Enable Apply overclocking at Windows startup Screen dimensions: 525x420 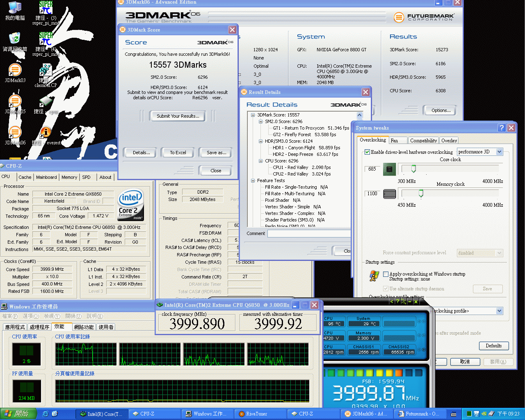tap(386, 274)
